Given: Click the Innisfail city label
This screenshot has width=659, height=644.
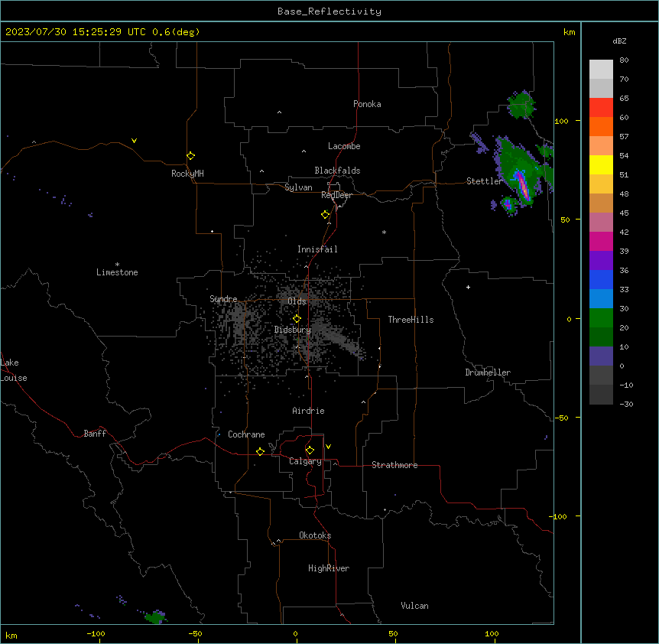Looking at the screenshot, I should point(317,249).
